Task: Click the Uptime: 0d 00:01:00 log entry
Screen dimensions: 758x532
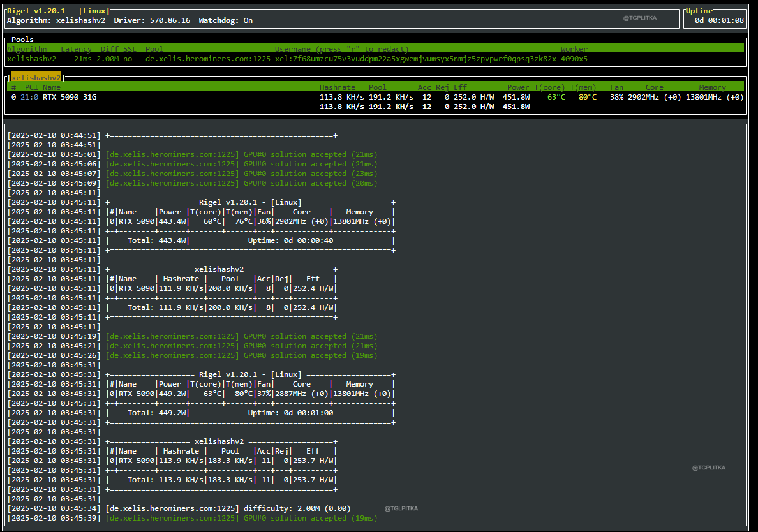Action: tap(290, 413)
